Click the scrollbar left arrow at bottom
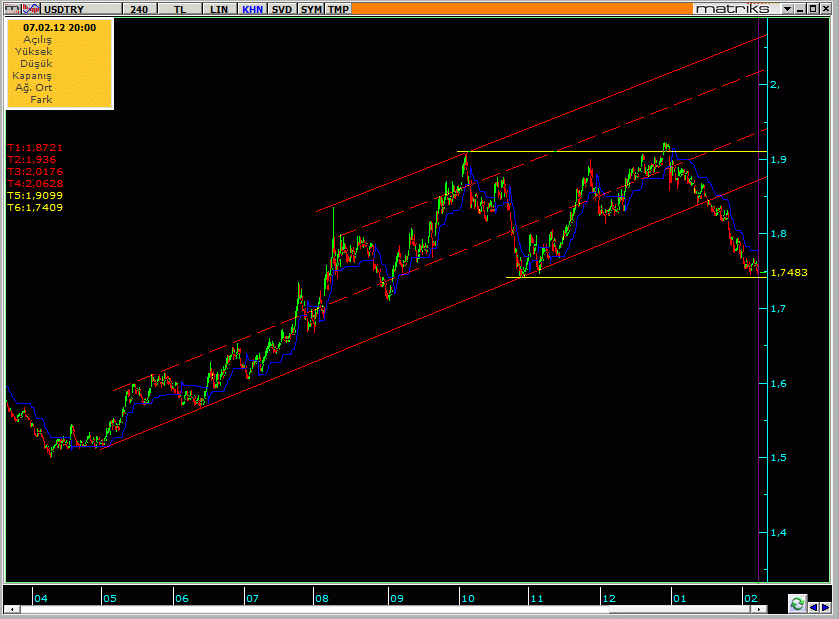The image size is (839, 619). click(x=12, y=609)
